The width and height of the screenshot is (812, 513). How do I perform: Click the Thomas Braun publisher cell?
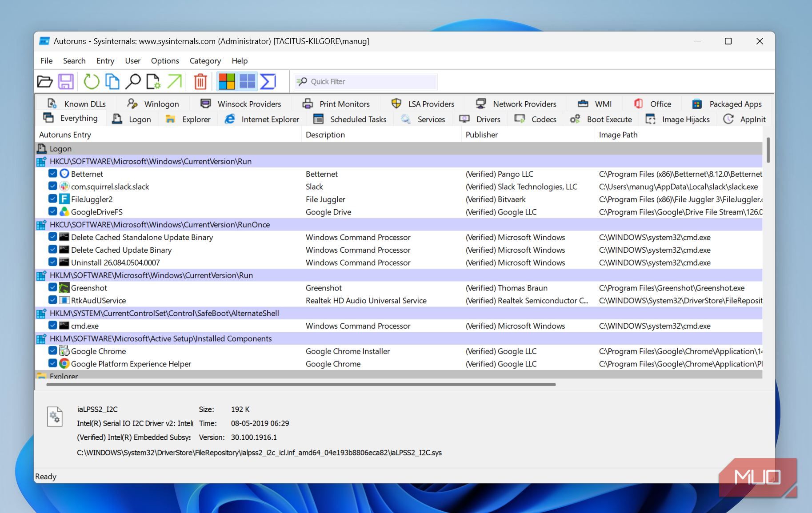[x=506, y=288]
